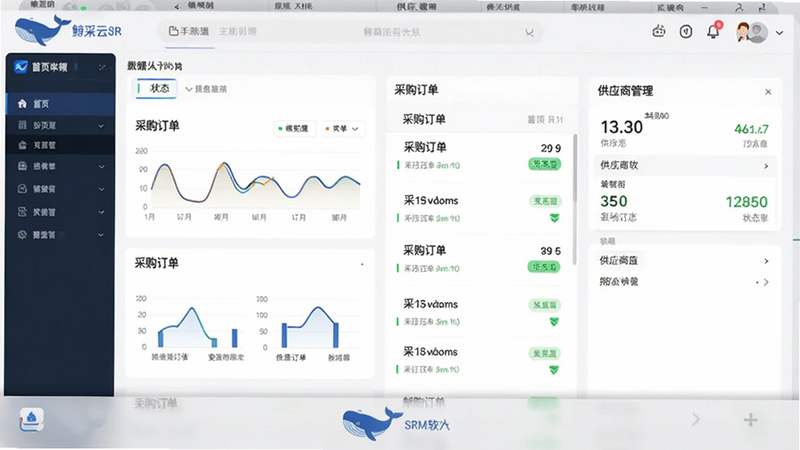This screenshot has width=800, height=450.
Task: Click the green status badge under 29 9
Action: pos(544,164)
